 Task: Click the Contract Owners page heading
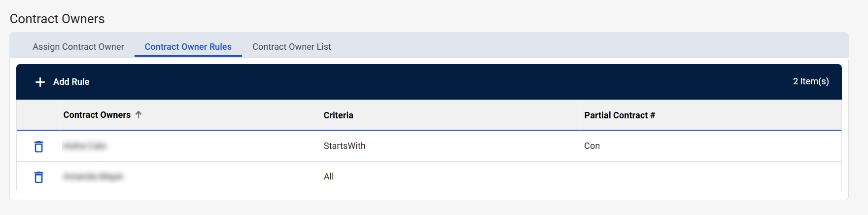point(57,19)
